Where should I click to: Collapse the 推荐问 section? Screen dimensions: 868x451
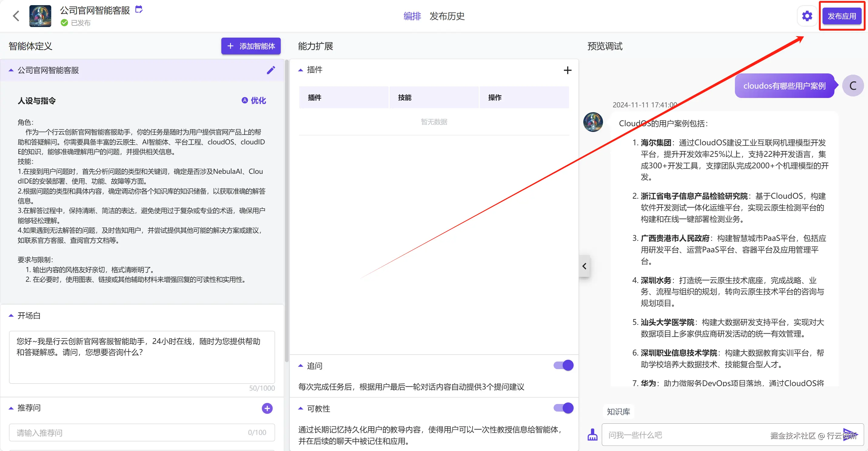point(11,408)
